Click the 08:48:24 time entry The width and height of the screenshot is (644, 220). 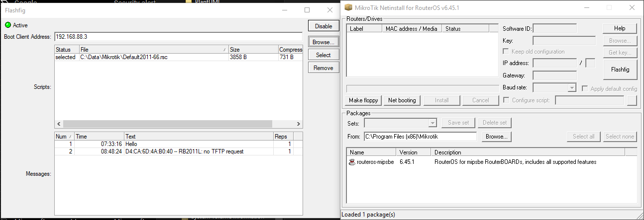point(111,151)
